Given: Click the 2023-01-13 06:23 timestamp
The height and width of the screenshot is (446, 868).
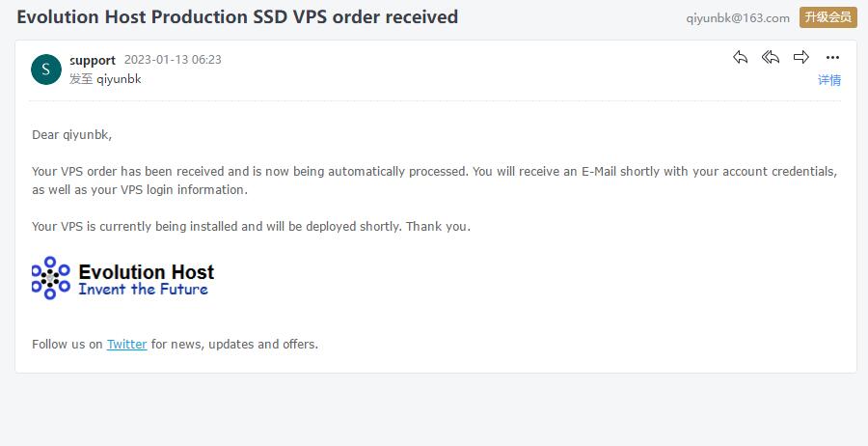Looking at the screenshot, I should click(x=173, y=59).
